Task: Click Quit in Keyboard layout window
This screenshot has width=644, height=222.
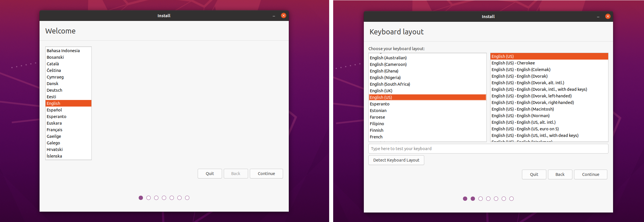Action: [534, 174]
